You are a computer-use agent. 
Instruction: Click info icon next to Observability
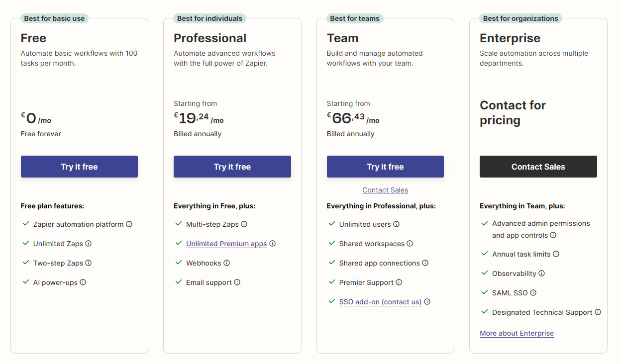point(542,273)
